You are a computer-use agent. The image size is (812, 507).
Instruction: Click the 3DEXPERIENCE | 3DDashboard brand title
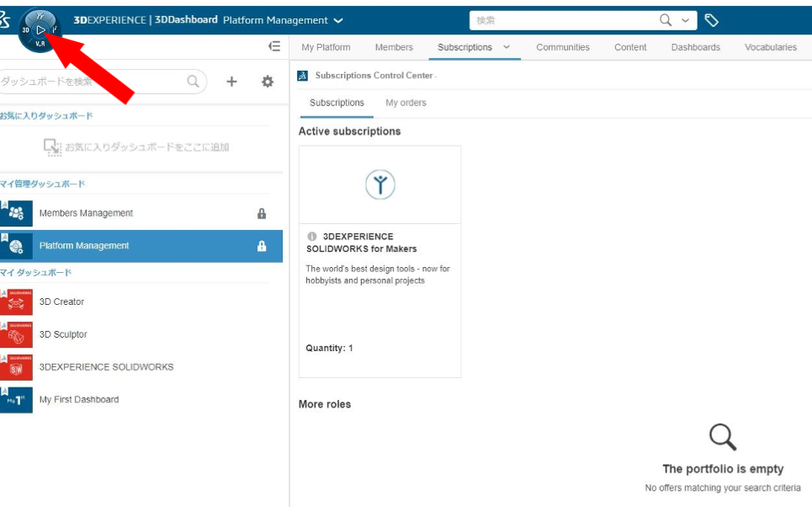146,20
